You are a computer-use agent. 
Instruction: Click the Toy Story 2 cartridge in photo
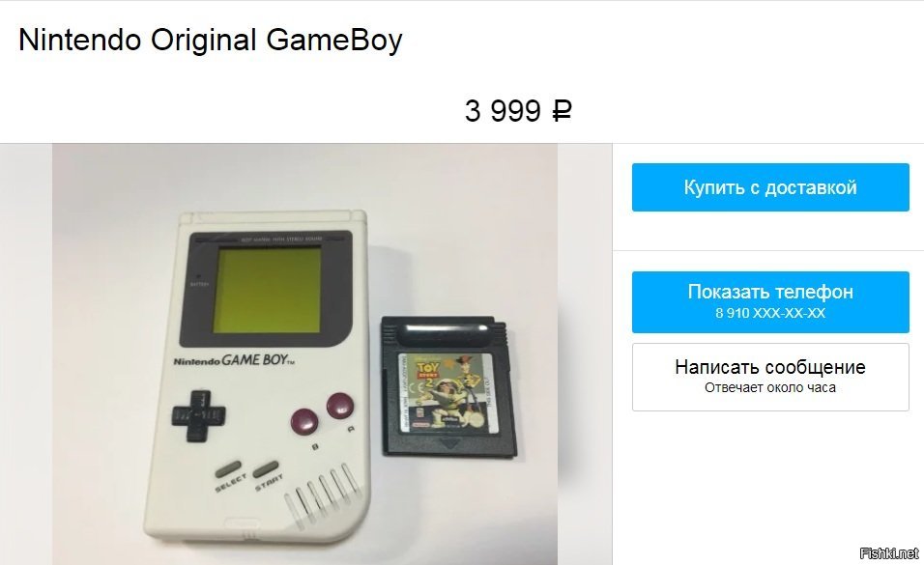[x=449, y=387]
